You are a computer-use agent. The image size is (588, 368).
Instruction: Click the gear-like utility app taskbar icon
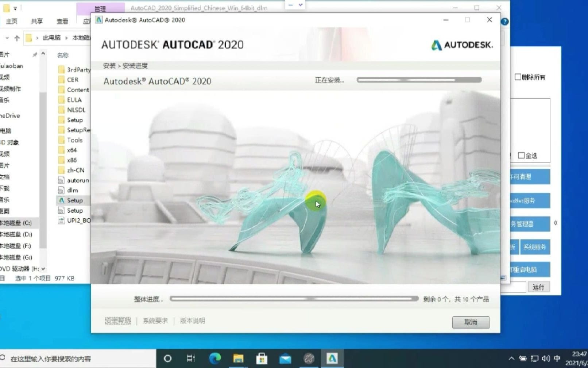[309, 359]
